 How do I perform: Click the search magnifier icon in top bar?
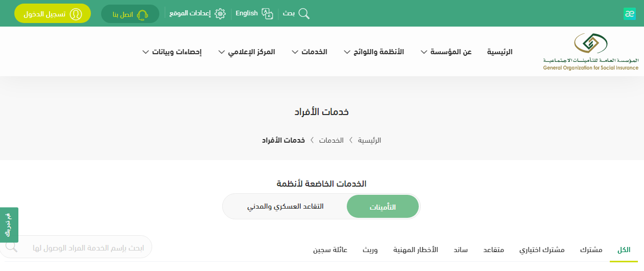pos(304,14)
